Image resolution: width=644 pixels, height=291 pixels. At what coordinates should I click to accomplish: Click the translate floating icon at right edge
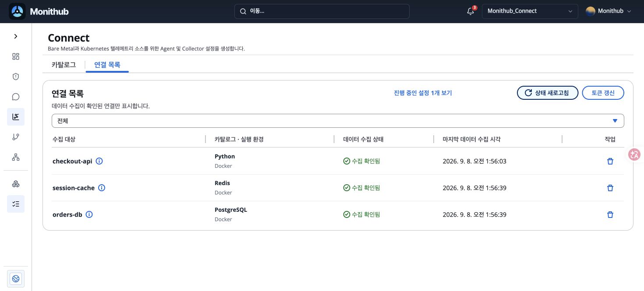click(x=634, y=154)
